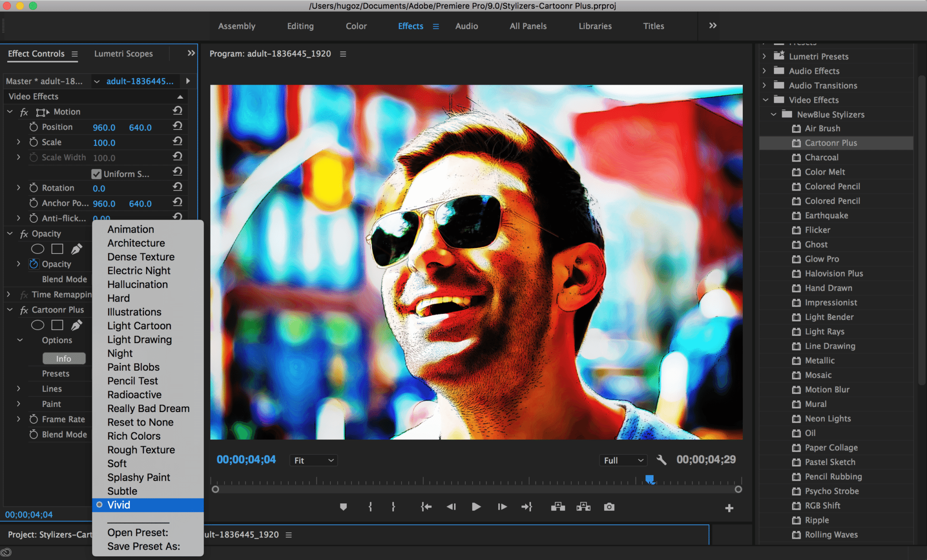Open the wrench settings icon
Image resolution: width=927 pixels, height=560 pixels.
tap(661, 460)
